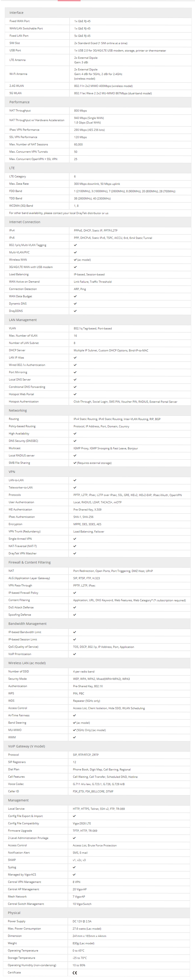The image size is (195, 980).
Task: Click the Managed by VigorACS checkmark
Action: 74,875
